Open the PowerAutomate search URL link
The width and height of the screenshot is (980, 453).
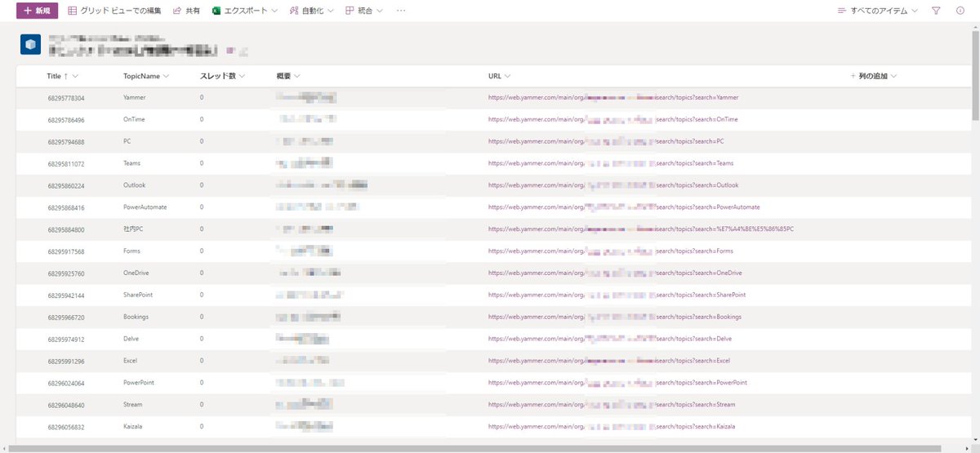click(624, 207)
